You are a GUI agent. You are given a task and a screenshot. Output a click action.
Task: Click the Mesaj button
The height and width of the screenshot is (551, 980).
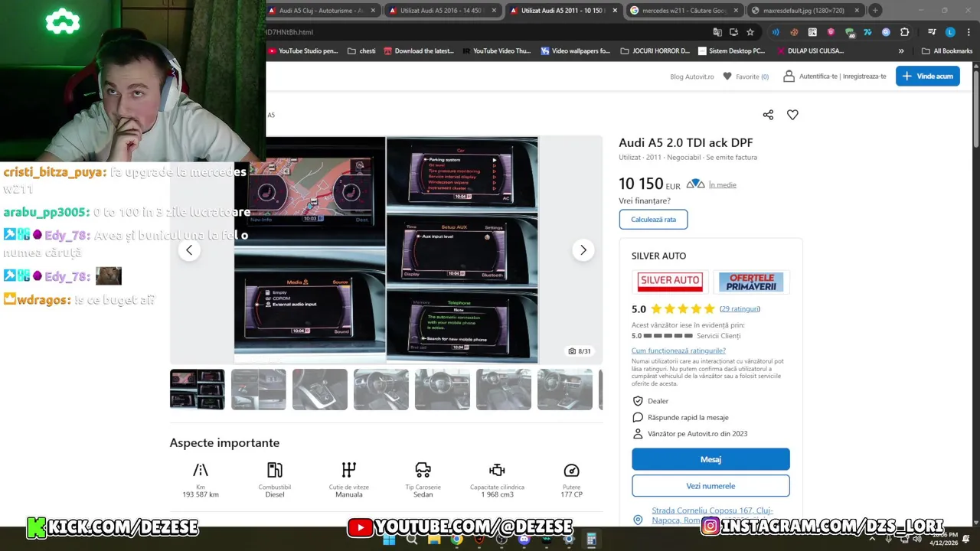710,459
